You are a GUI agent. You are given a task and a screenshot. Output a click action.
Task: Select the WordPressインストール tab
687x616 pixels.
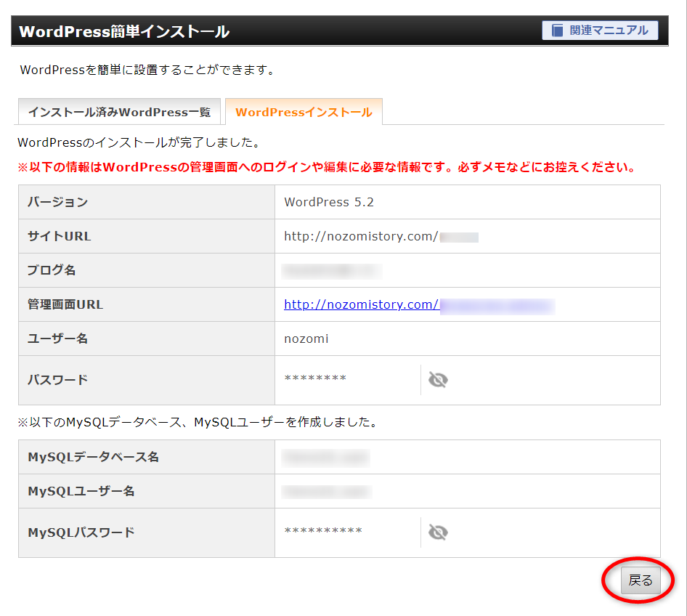click(x=304, y=112)
